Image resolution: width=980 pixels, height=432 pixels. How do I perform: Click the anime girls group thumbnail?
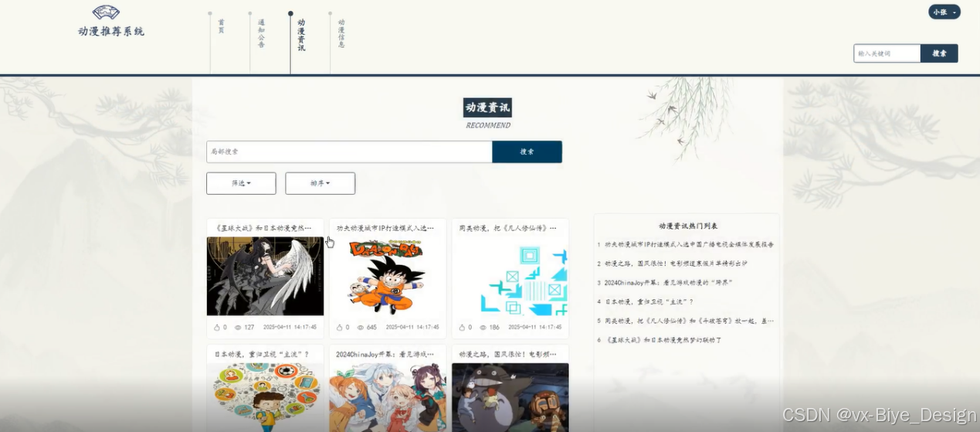(x=388, y=397)
